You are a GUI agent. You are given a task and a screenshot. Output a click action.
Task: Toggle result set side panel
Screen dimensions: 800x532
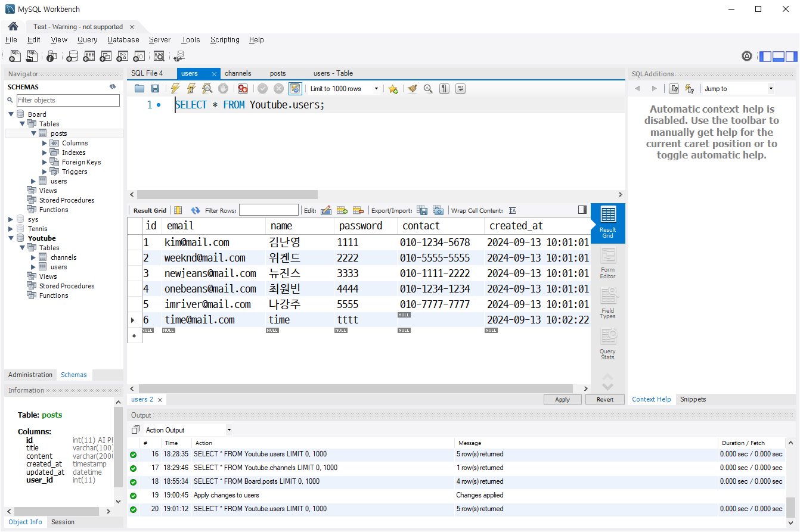582,210
